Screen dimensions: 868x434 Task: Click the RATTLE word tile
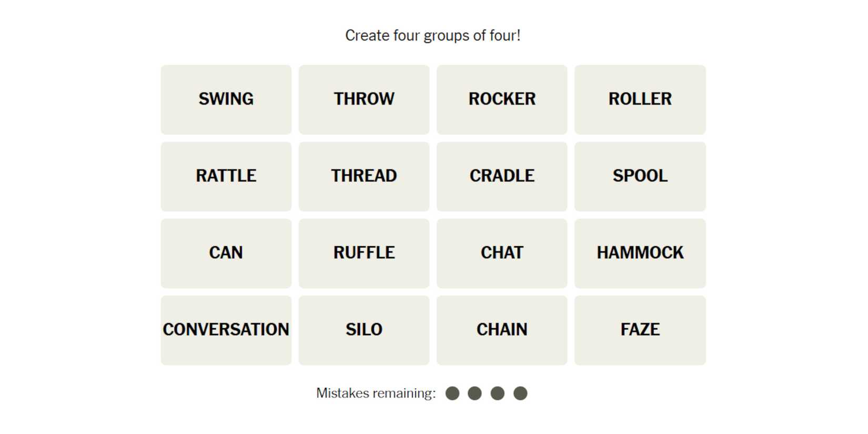[x=226, y=176]
